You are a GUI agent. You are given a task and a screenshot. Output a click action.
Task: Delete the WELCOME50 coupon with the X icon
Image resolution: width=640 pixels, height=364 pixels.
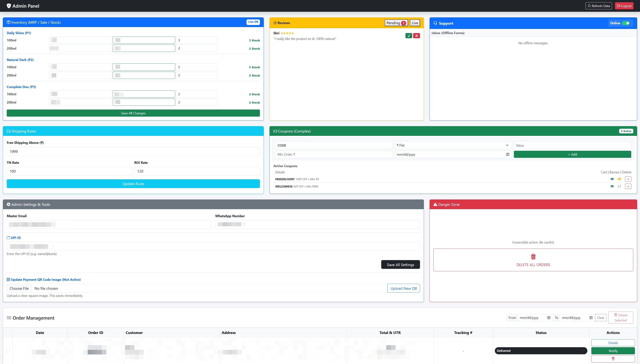click(x=628, y=186)
